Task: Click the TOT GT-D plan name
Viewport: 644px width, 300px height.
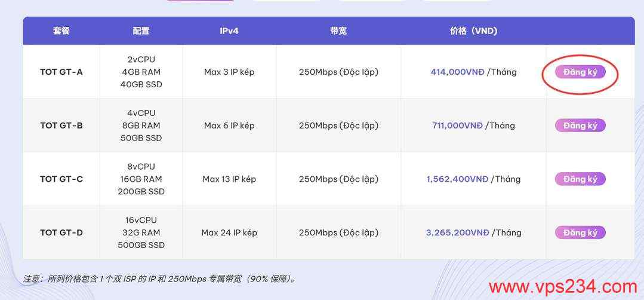Action: pos(61,232)
